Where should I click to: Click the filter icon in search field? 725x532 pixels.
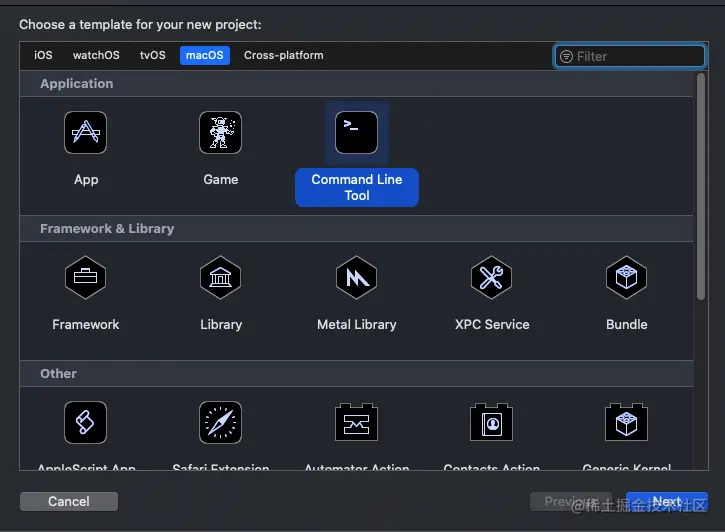pos(566,56)
